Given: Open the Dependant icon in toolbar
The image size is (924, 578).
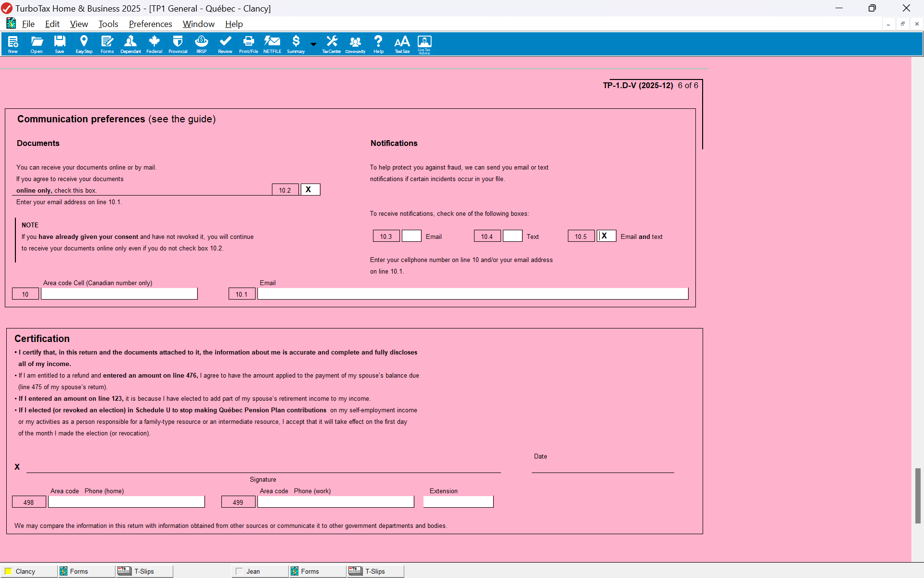Looking at the screenshot, I should click(x=130, y=44).
